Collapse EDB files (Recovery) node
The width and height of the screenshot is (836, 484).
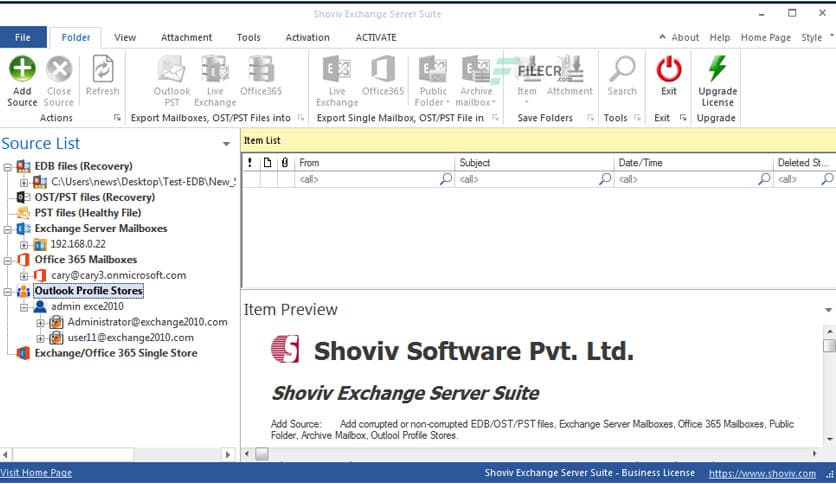click(x=7, y=167)
